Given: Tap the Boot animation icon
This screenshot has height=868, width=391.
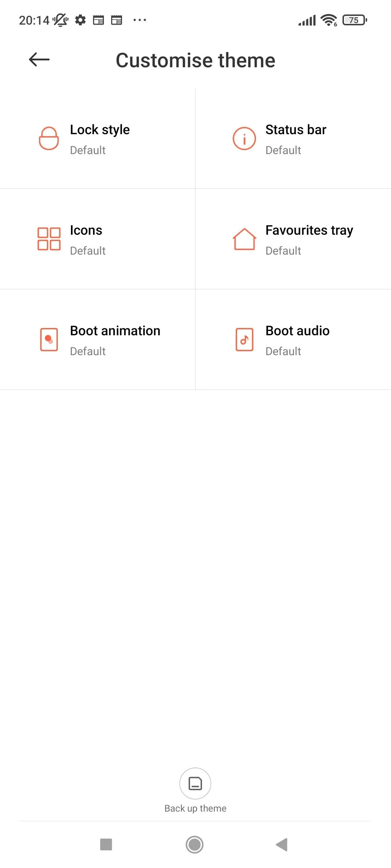Looking at the screenshot, I should (49, 340).
